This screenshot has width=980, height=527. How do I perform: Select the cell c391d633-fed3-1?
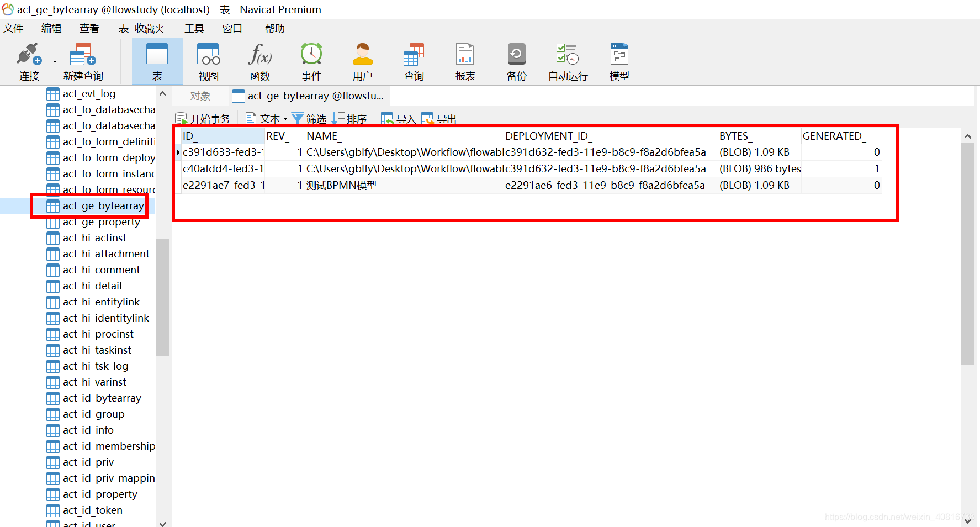tap(224, 152)
